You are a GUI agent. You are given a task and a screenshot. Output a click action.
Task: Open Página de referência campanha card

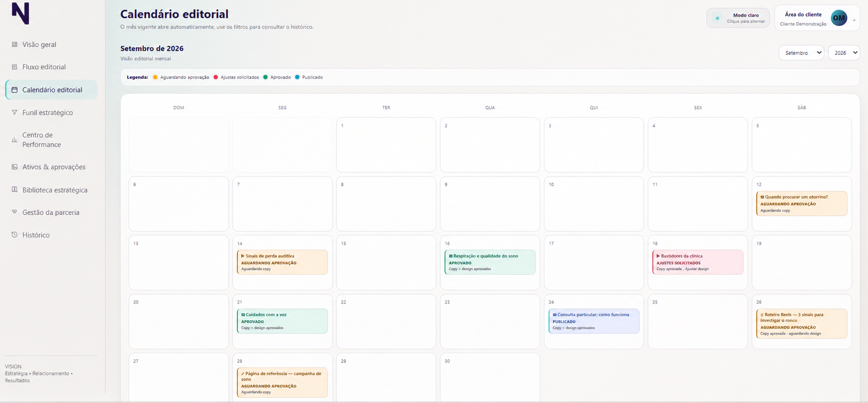click(283, 383)
